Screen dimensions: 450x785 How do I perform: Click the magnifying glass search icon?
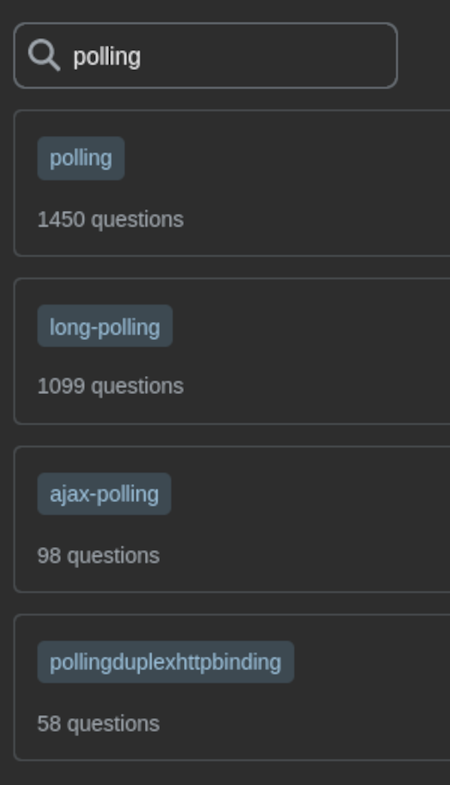(x=44, y=56)
